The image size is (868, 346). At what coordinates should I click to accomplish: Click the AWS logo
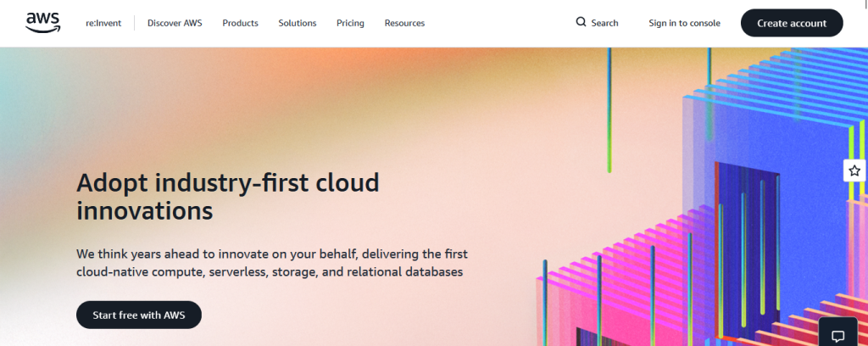pyautogui.click(x=43, y=23)
